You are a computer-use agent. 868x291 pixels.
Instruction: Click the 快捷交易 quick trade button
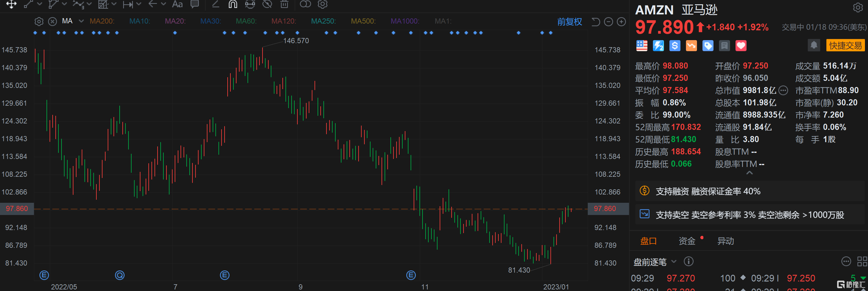pos(845,46)
